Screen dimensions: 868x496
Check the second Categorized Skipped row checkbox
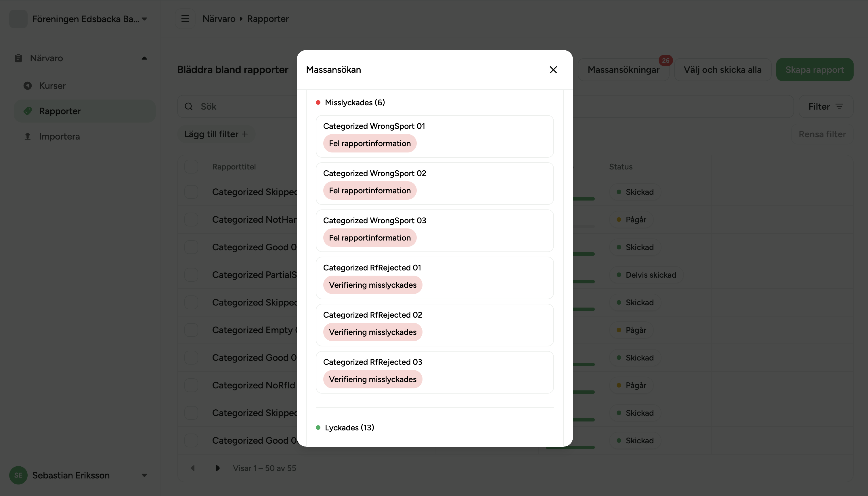tap(191, 302)
